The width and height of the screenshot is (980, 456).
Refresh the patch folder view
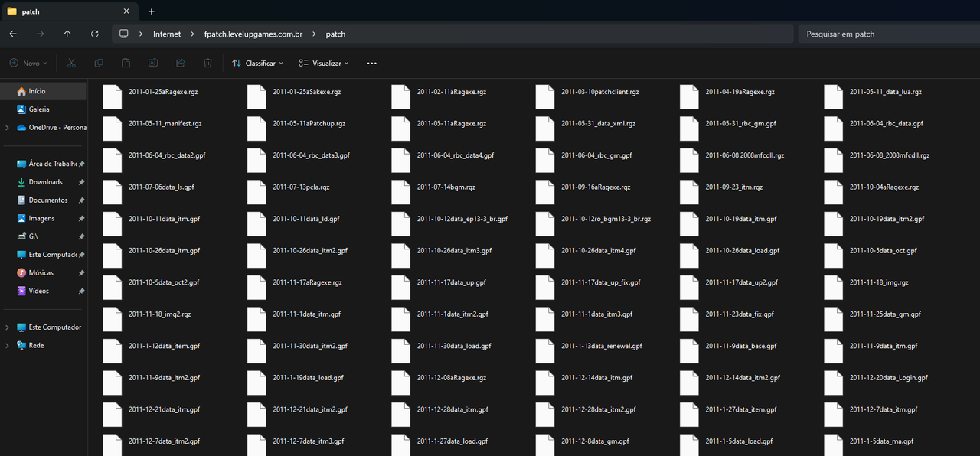pos(95,34)
